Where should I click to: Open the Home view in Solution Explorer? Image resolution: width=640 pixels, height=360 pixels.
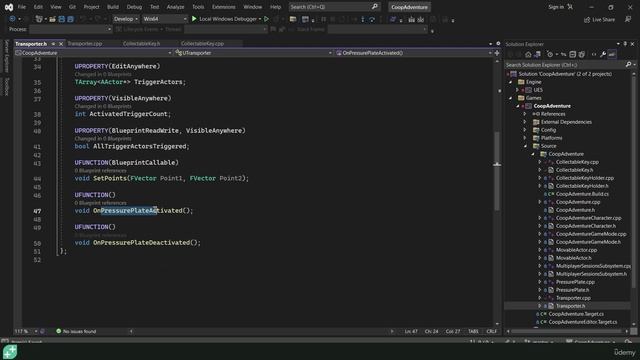[x=528, y=54]
